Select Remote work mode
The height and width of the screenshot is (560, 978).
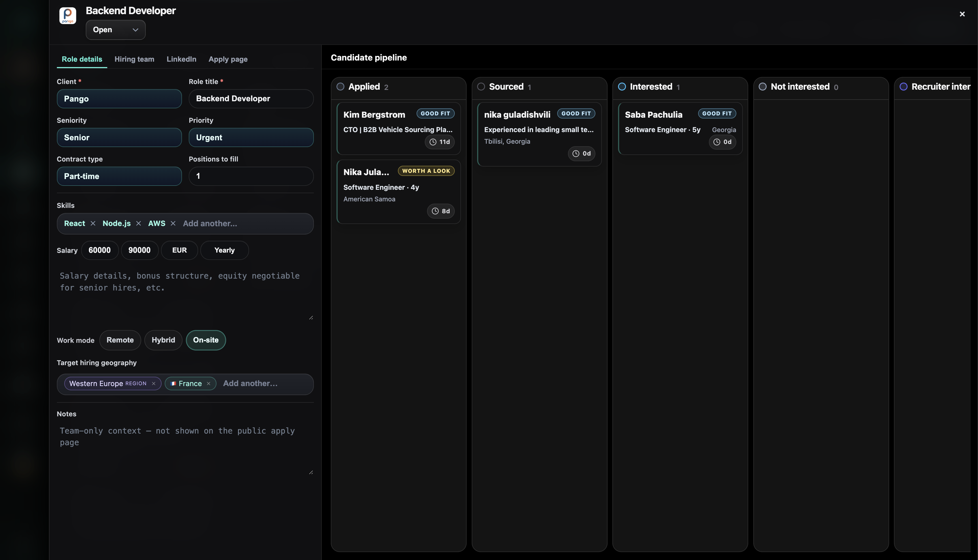click(x=120, y=340)
